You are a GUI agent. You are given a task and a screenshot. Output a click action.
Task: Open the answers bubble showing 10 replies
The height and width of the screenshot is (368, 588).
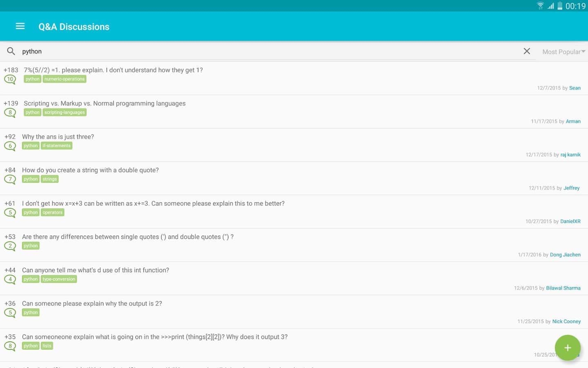pos(10,79)
